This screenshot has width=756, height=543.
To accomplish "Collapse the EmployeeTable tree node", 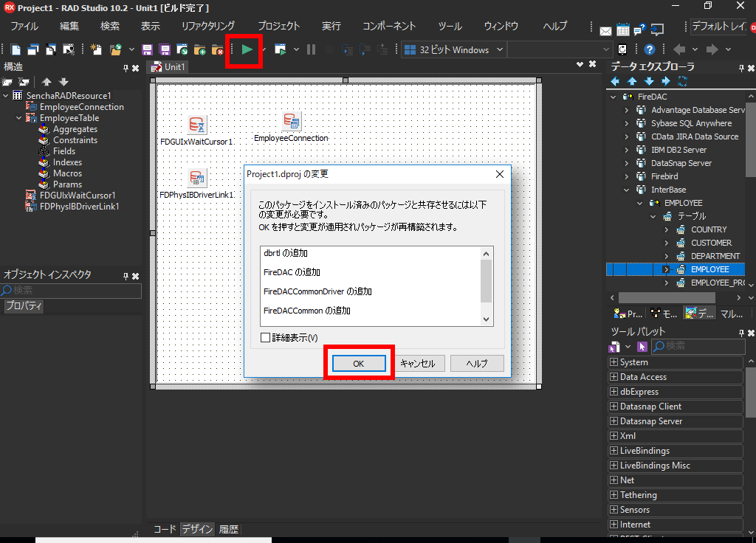I will point(18,118).
